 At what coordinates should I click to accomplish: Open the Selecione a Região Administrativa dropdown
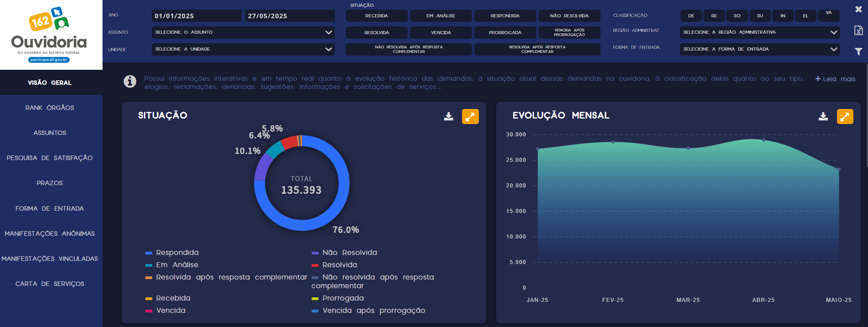pos(760,32)
